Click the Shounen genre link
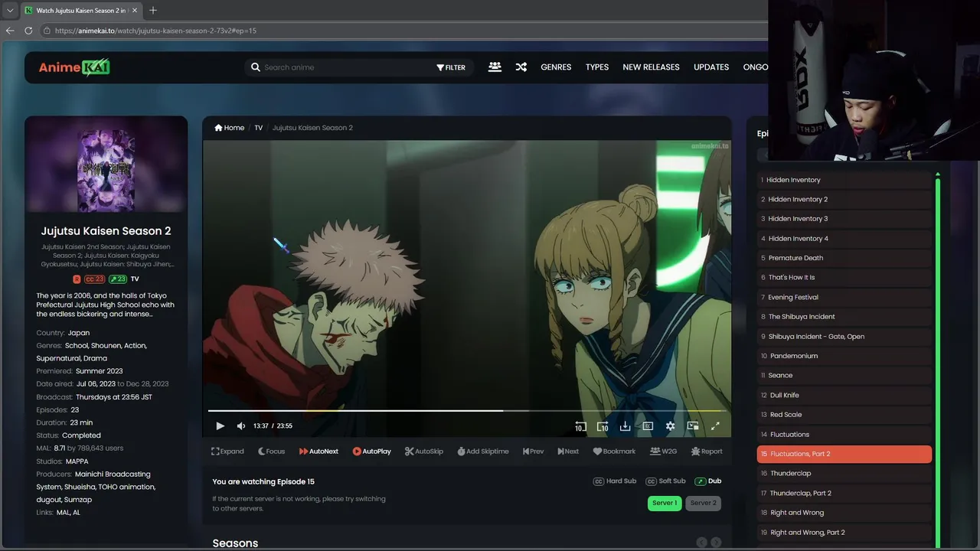This screenshot has height=551, width=980. click(104, 346)
